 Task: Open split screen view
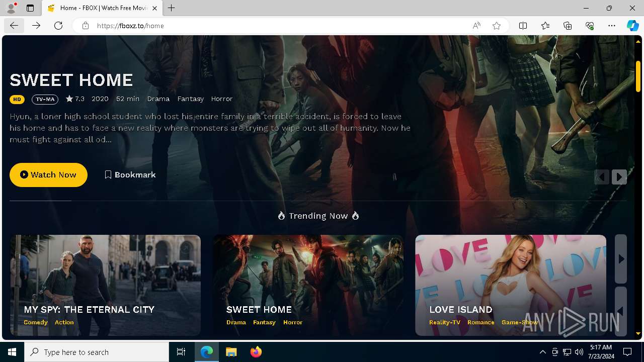click(x=523, y=26)
